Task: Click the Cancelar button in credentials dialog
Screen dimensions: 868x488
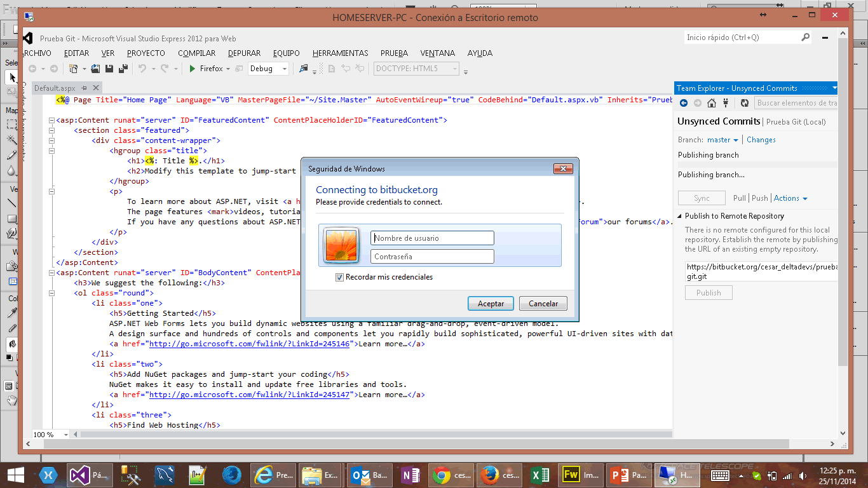Action: (x=543, y=304)
